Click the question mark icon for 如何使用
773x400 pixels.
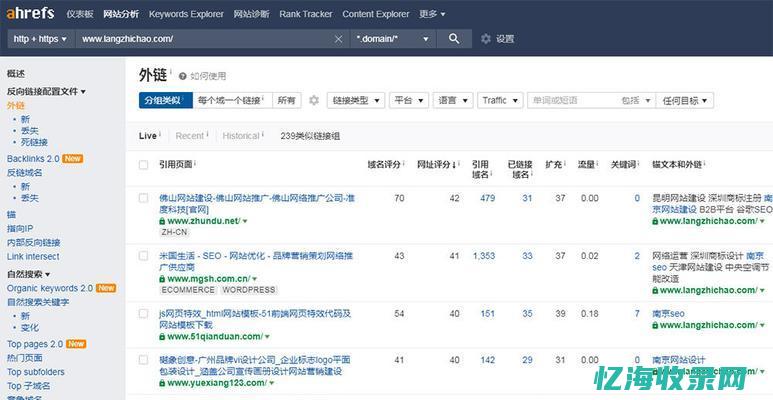tap(182, 76)
